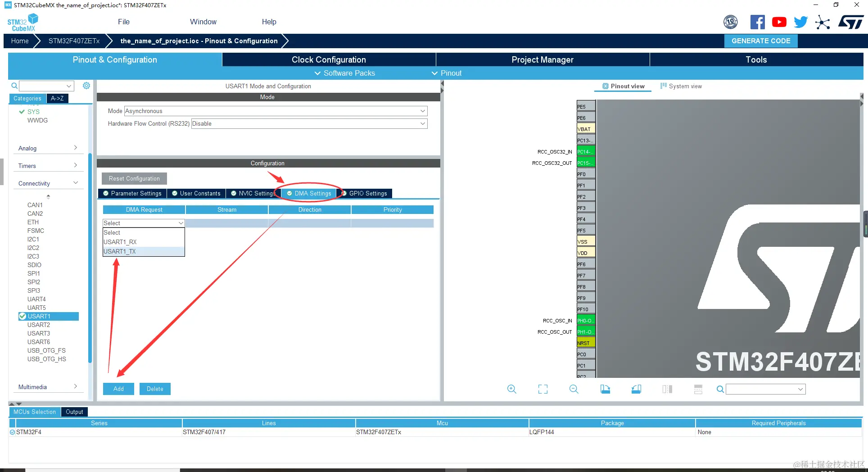The width and height of the screenshot is (868, 472).
Task: Open the Pinout dropdown menu
Action: (447, 73)
